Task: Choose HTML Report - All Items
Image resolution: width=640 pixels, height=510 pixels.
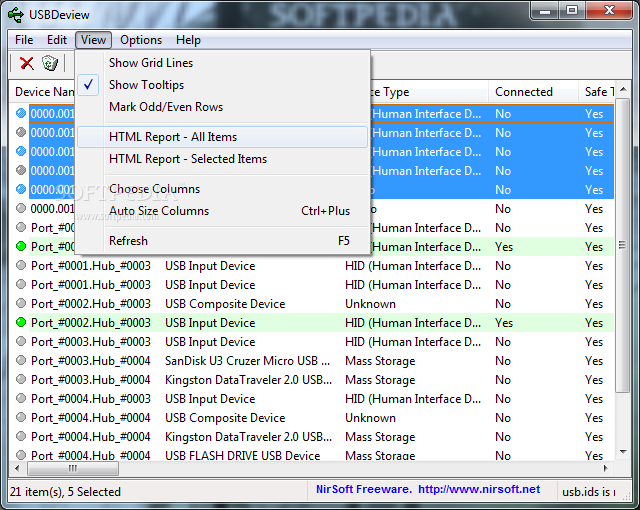Action: (223, 137)
